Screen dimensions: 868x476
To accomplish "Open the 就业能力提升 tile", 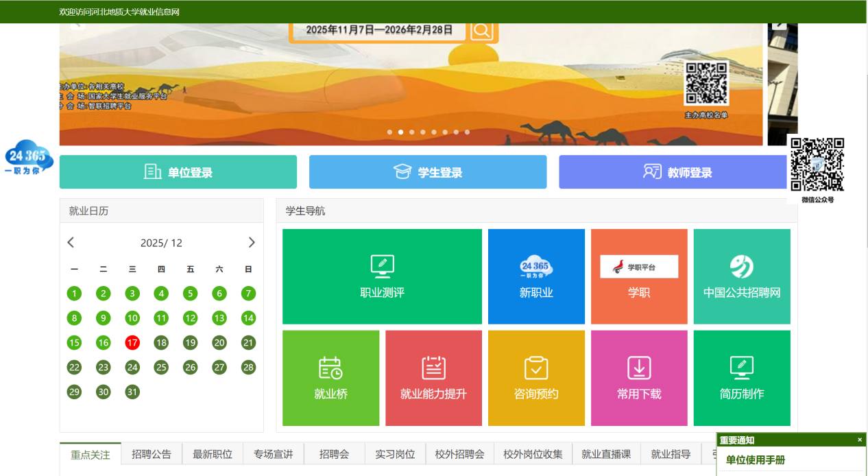I will [433, 378].
